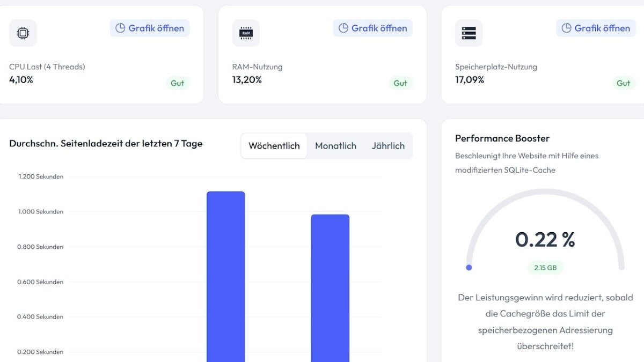644x362 pixels.
Task: Click the Gut badge in Speicherplatz-Nutzung card
Action: point(624,83)
